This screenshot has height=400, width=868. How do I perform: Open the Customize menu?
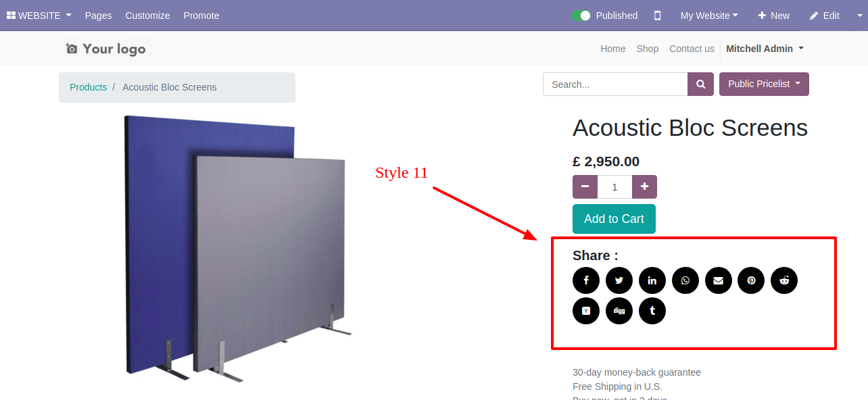pyautogui.click(x=147, y=16)
